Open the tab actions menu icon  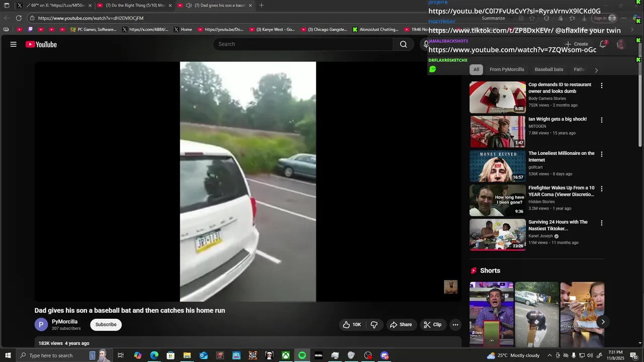[x=7, y=6]
